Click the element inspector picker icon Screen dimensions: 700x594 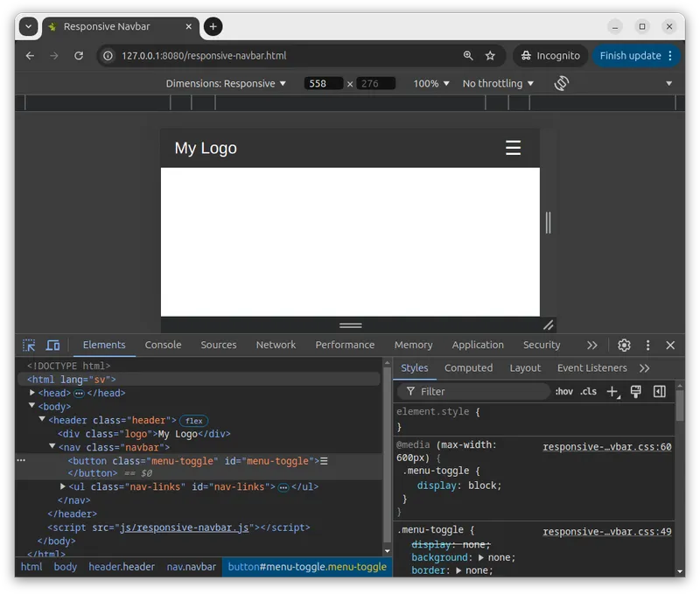[x=29, y=346]
